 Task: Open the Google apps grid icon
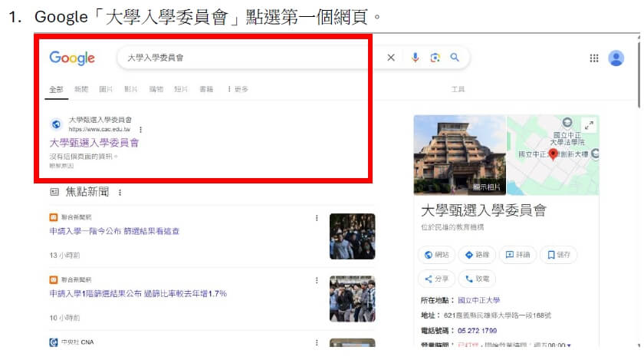(x=594, y=58)
